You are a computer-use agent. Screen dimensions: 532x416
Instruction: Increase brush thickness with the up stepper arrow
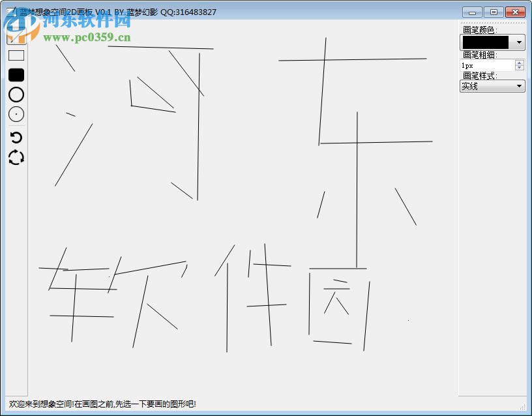click(x=518, y=62)
